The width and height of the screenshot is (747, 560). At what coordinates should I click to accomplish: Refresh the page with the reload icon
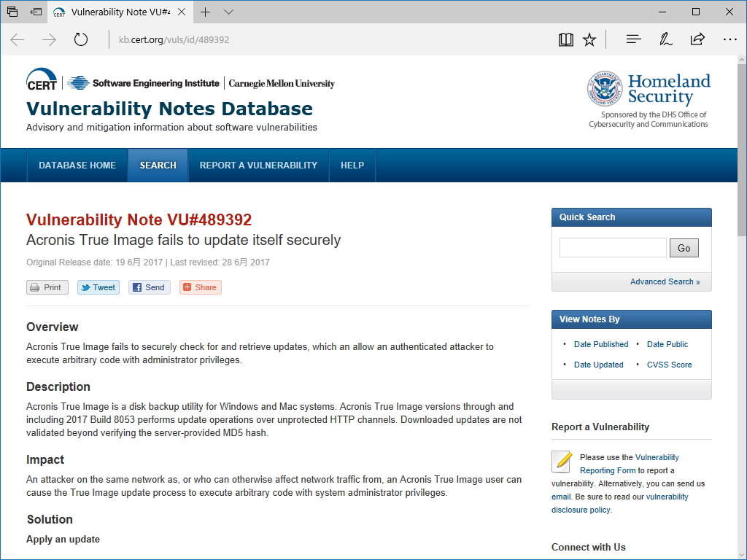point(81,39)
